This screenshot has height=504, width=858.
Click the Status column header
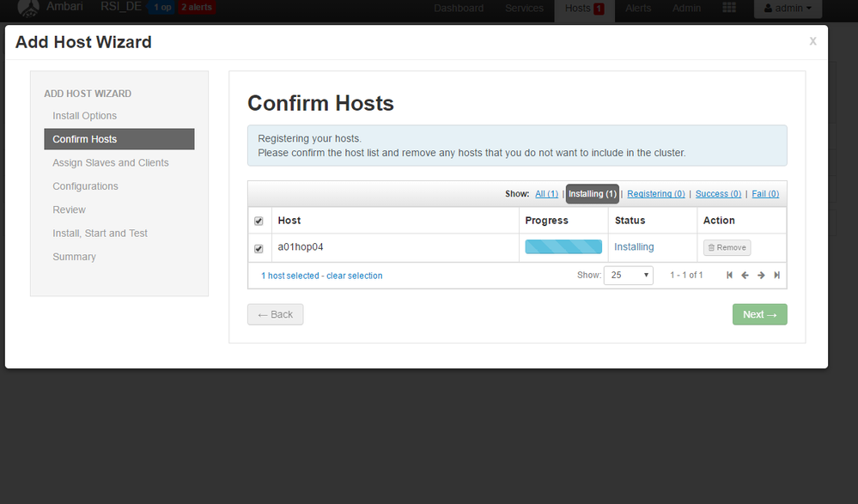coord(630,221)
